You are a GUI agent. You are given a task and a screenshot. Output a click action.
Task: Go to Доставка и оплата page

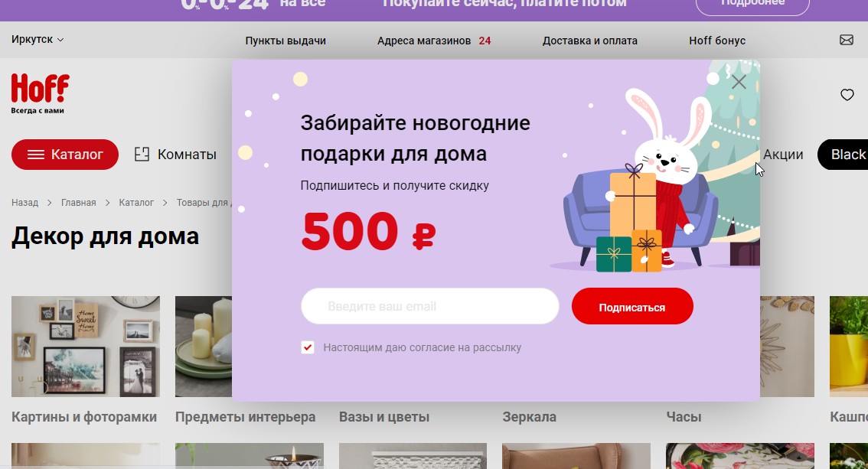(589, 41)
